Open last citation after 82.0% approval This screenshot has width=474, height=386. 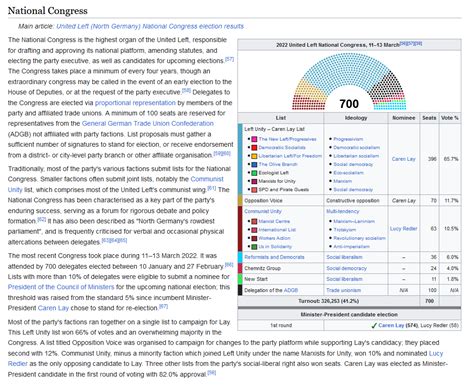[x=212, y=373]
